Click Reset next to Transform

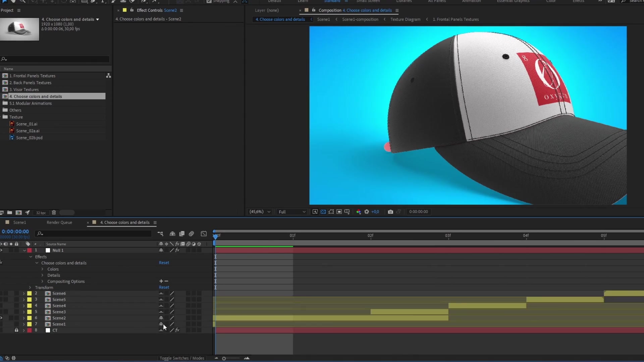click(164, 287)
